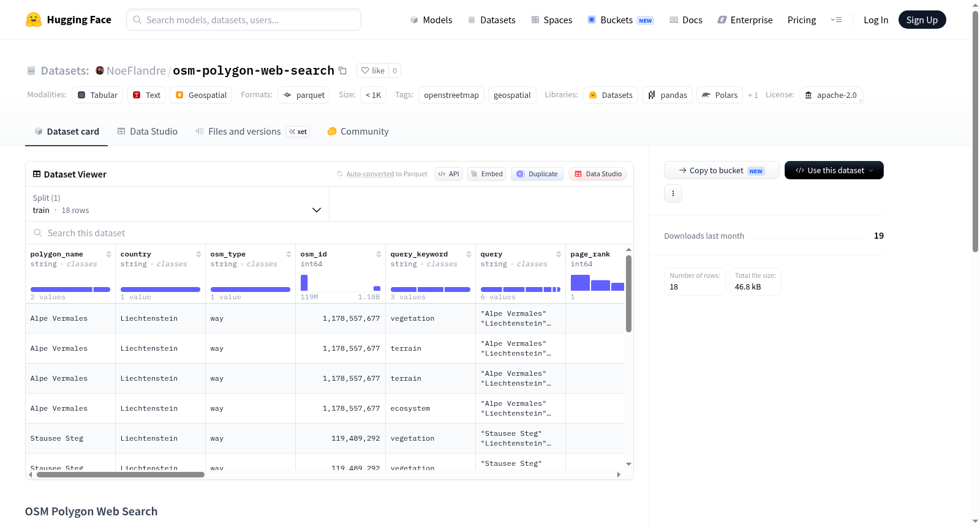
Task: Click the Text modality tag
Action: [146, 95]
